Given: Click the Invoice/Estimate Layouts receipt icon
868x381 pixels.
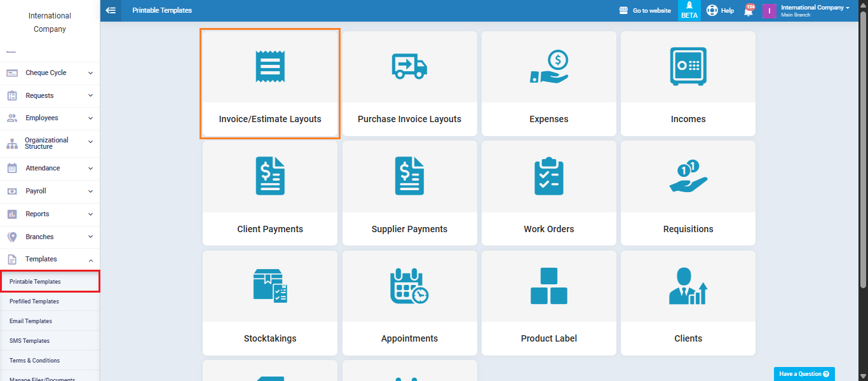Looking at the screenshot, I should coord(270,66).
